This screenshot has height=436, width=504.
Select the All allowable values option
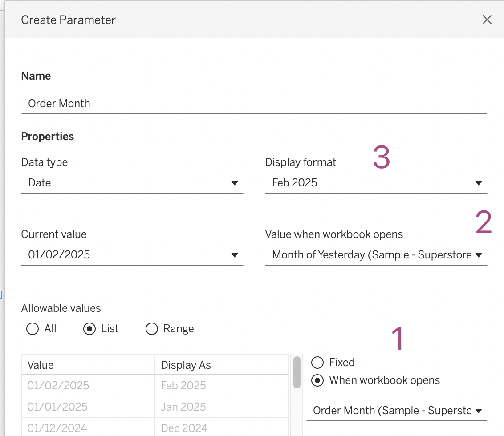(x=33, y=329)
